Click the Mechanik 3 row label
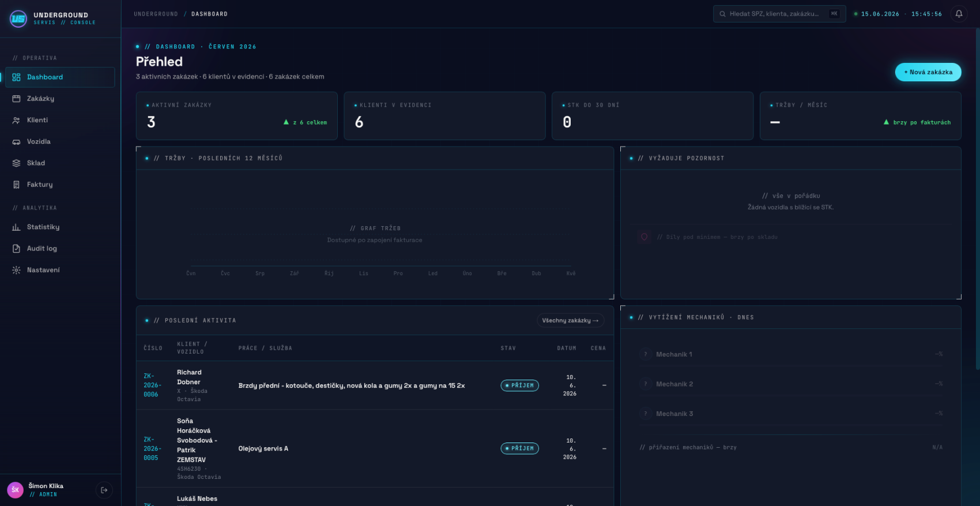 point(674,414)
